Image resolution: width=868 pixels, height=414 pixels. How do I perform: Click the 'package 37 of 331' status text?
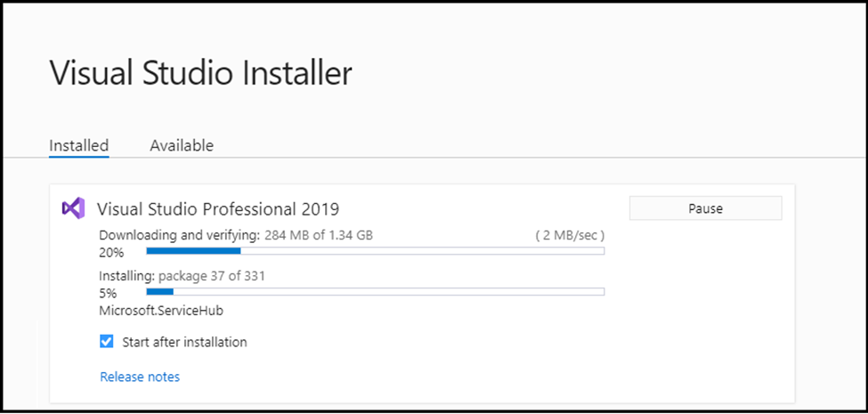(x=212, y=276)
